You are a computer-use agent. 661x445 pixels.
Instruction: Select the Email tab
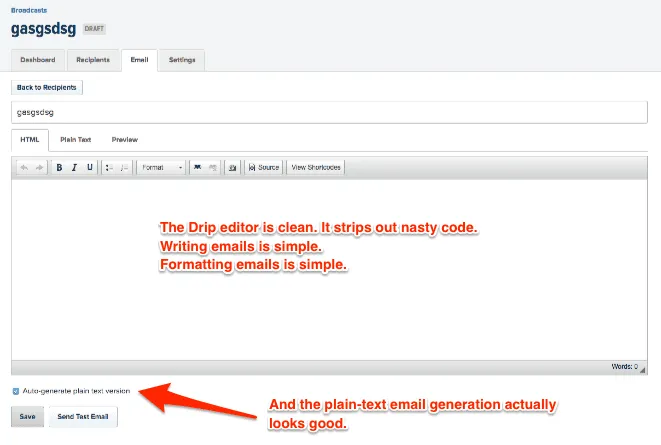[x=140, y=60]
